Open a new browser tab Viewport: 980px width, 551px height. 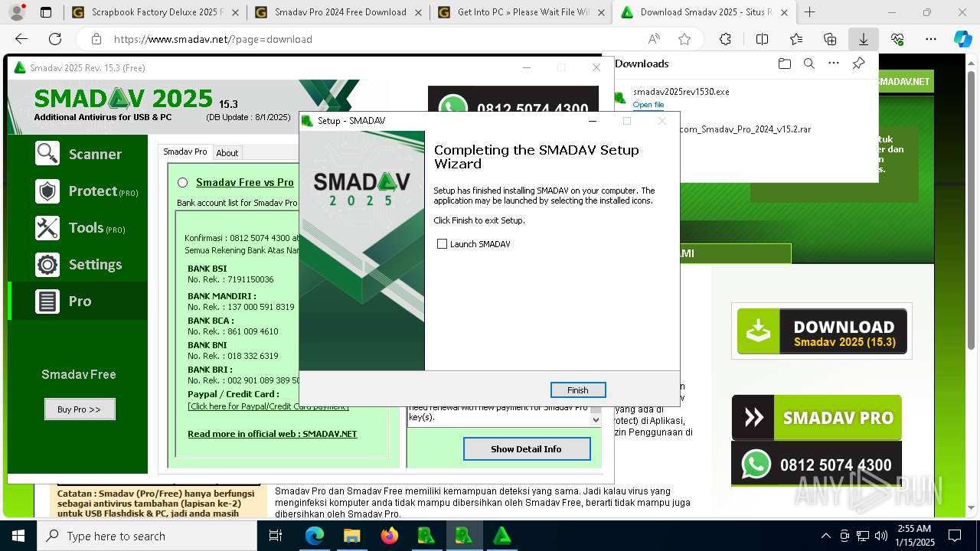pyautogui.click(x=809, y=12)
